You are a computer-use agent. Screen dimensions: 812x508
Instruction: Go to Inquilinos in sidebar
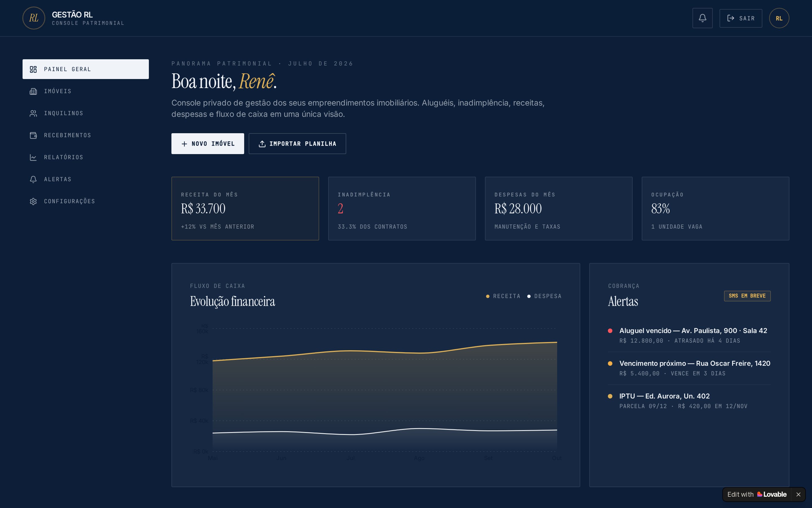coord(85,113)
